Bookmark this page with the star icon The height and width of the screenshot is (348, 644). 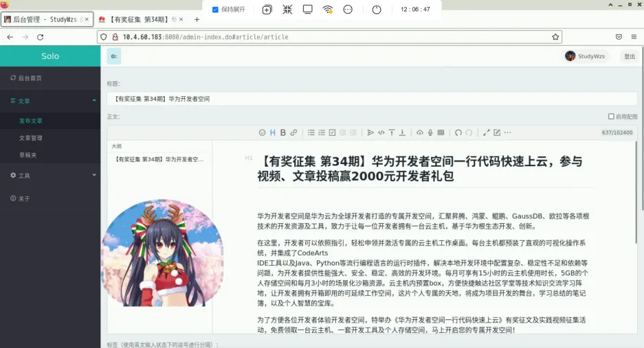pos(555,37)
